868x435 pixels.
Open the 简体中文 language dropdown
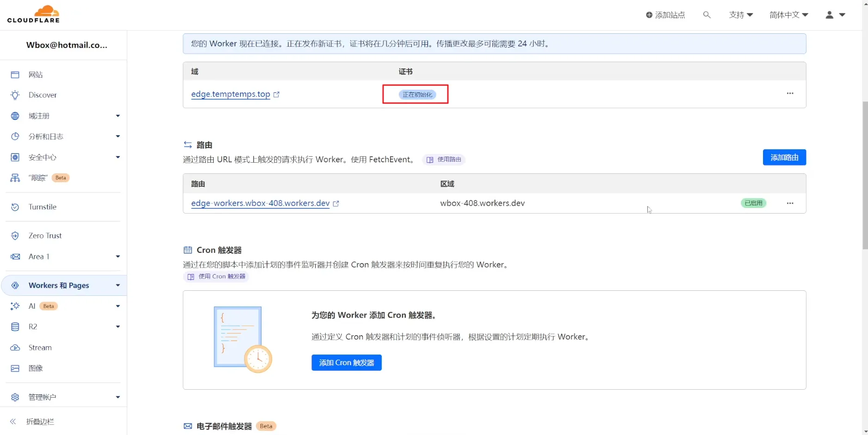pyautogui.click(x=789, y=15)
